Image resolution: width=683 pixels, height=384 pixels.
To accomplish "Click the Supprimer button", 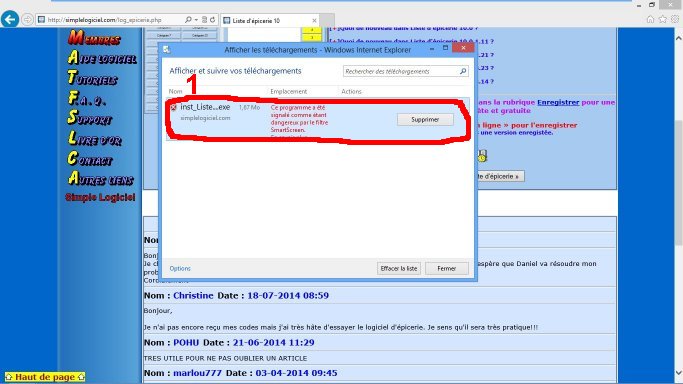I will pos(425,119).
